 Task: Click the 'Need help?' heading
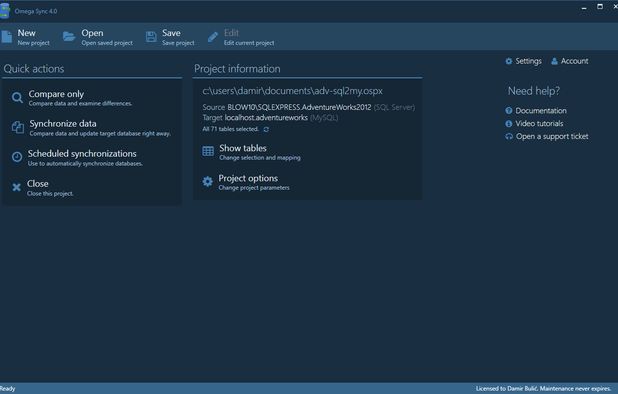coord(534,91)
